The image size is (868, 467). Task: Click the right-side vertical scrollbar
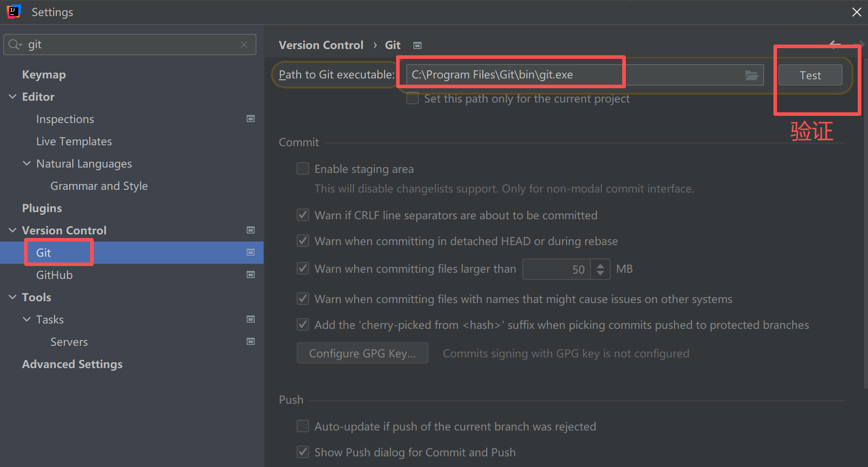pyautogui.click(x=865, y=223)
